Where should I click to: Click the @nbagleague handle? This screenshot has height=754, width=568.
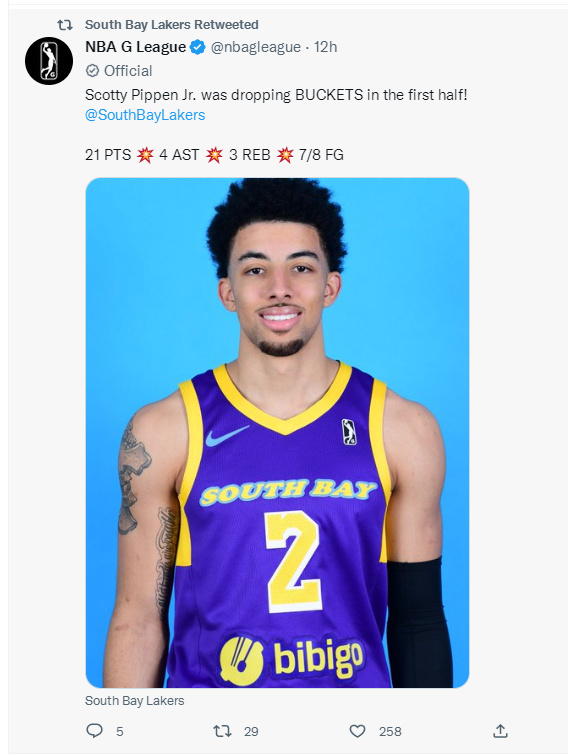click(256, 47)
